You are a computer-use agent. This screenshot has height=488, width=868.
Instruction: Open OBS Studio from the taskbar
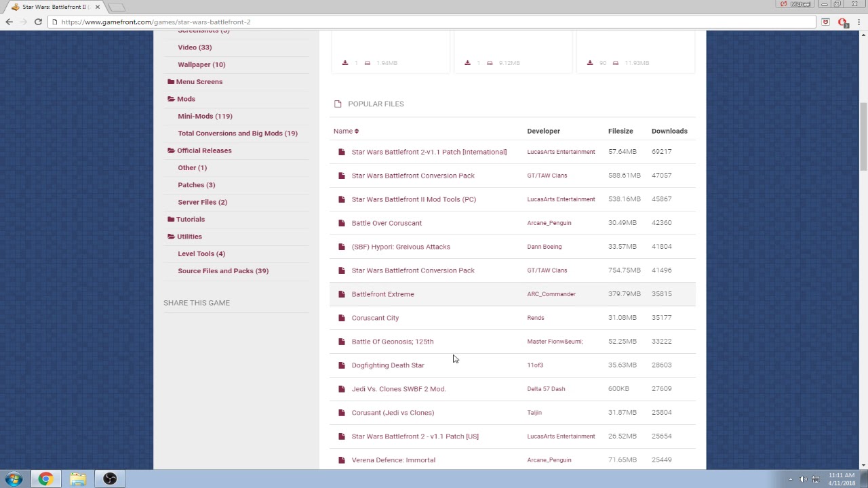pos(110,479)
